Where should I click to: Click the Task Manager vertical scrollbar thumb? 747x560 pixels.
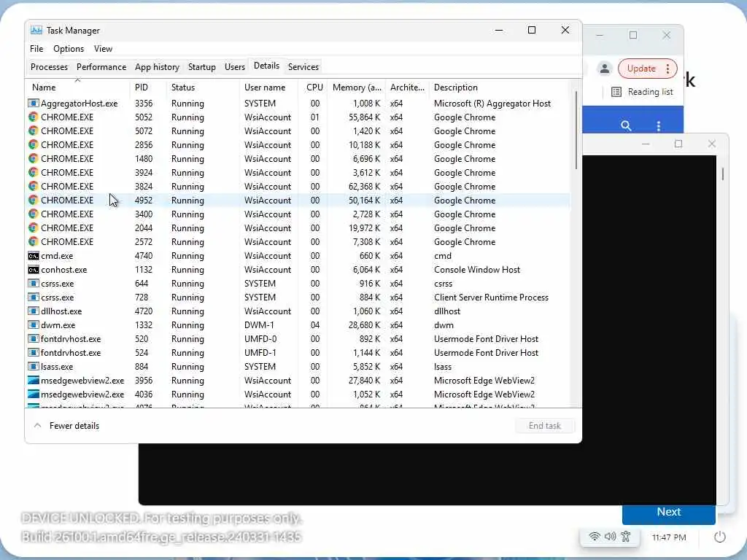pyautogui.click(x=576, y=130)
